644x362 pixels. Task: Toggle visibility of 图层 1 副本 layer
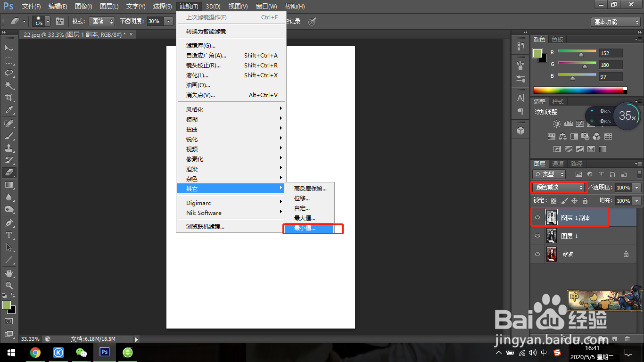point(537,218)
